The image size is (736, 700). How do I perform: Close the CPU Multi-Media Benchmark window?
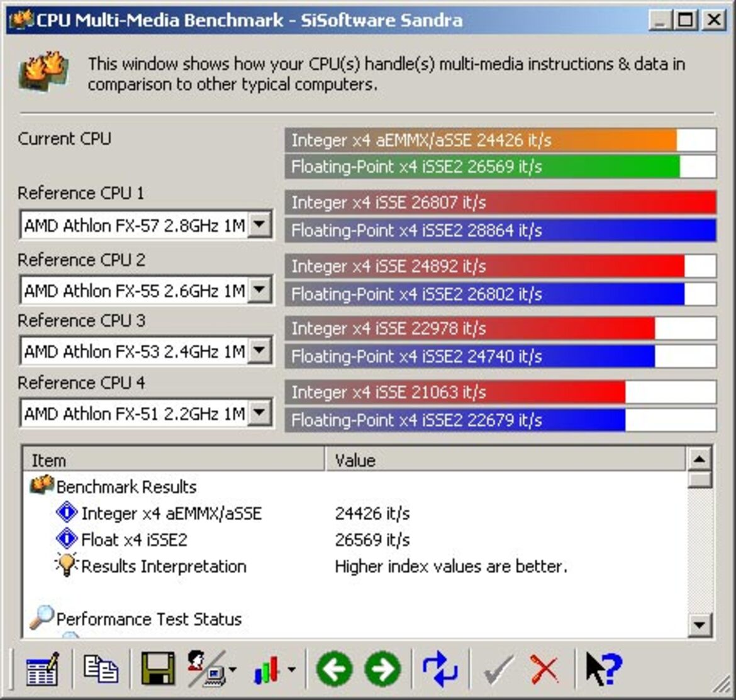714,20
